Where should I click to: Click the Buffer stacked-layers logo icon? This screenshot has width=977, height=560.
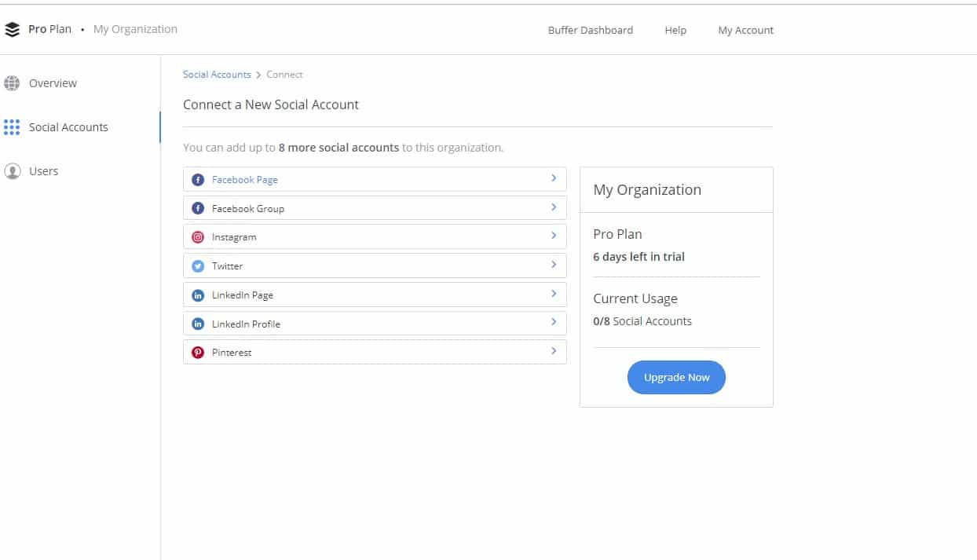click(x=12, y=30)
